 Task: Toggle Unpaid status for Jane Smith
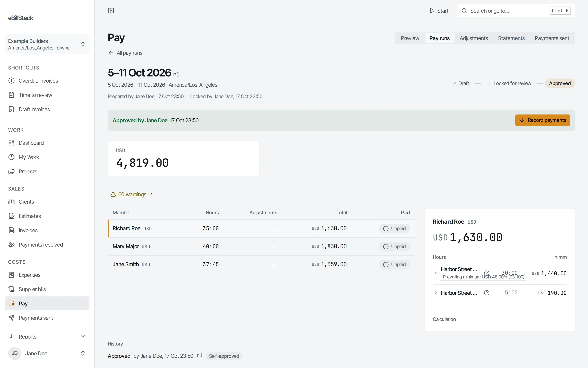(394, 265)
